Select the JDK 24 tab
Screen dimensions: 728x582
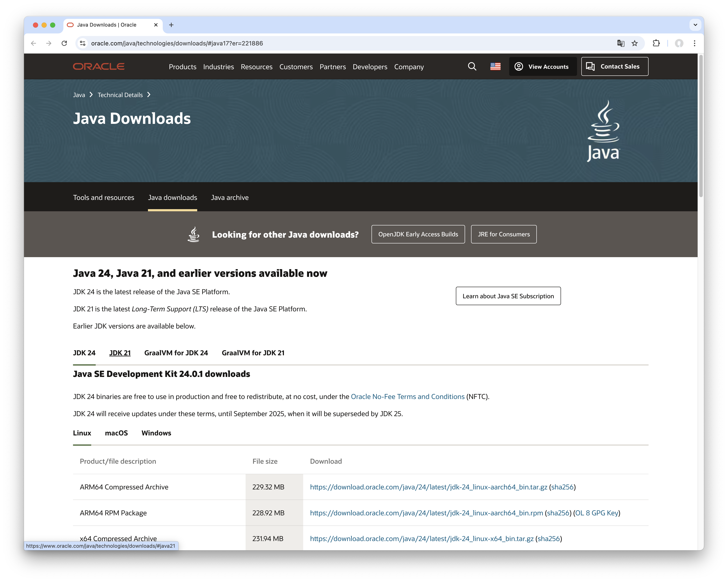pyautogui.click(x=84, y=353)
